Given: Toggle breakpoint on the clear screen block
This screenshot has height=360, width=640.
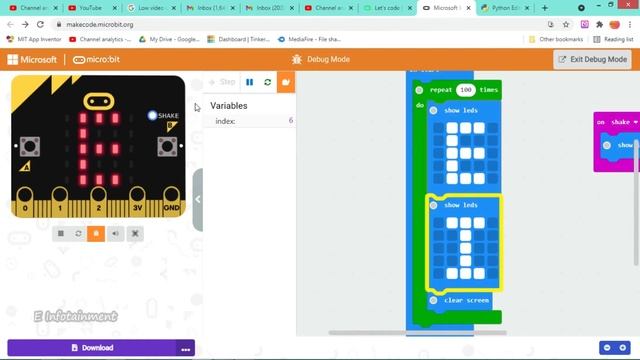Looking at the screenshot, I should coord(433,300).
